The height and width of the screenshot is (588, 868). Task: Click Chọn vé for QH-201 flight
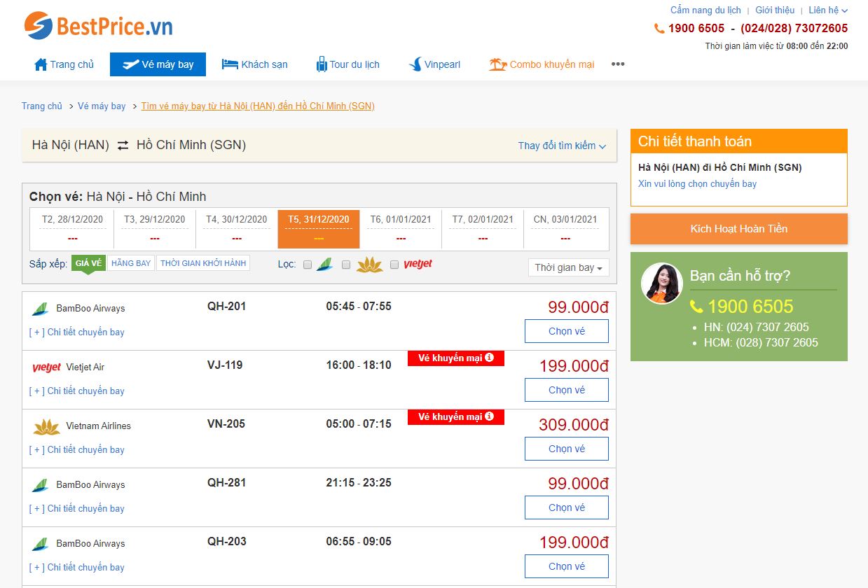[x=567, y=331]
